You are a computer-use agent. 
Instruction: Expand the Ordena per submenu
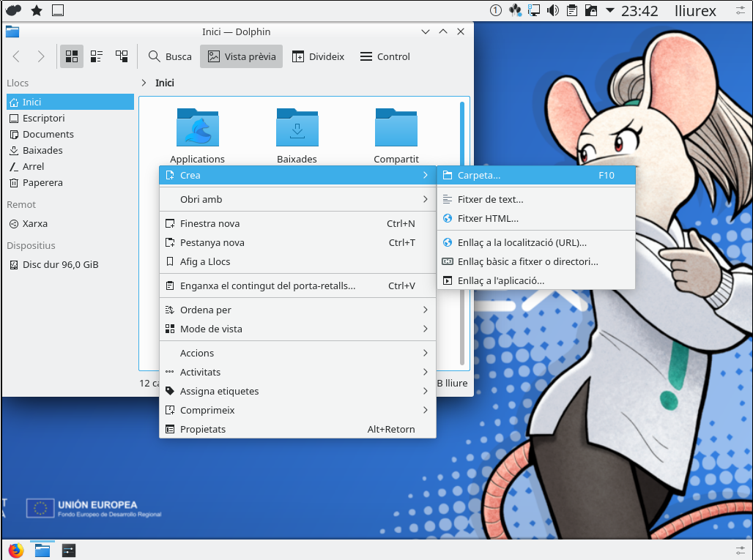pyautogui.click(x=297, y=310)
